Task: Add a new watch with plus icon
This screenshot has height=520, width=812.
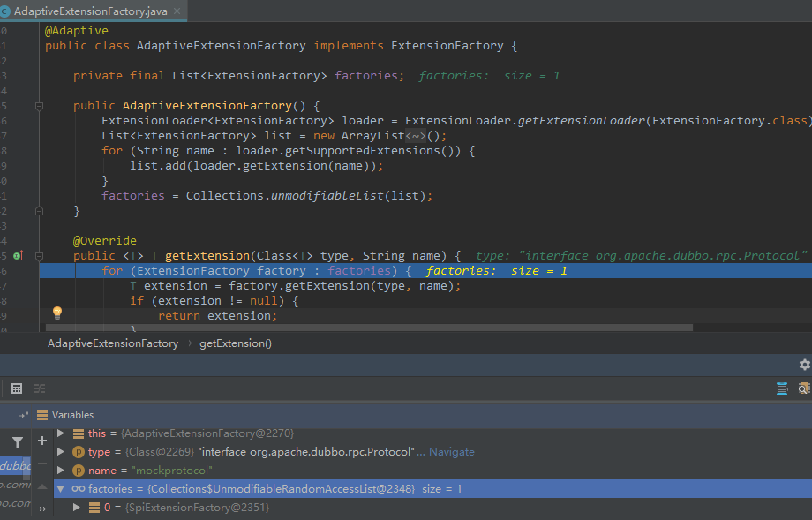Action: pos(42,441)
